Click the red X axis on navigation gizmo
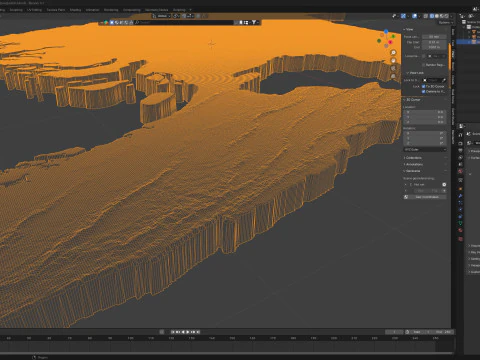Screen dimensions: 480x360 click(x=390, y=42)
